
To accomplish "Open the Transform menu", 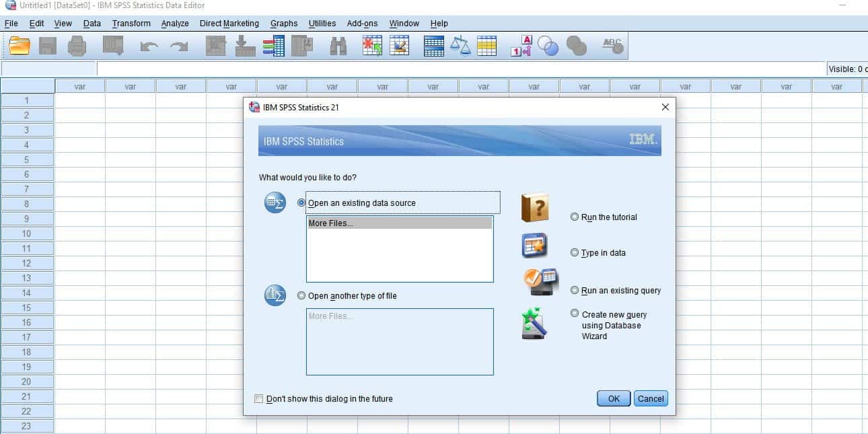I will click(x=131, y=23).
